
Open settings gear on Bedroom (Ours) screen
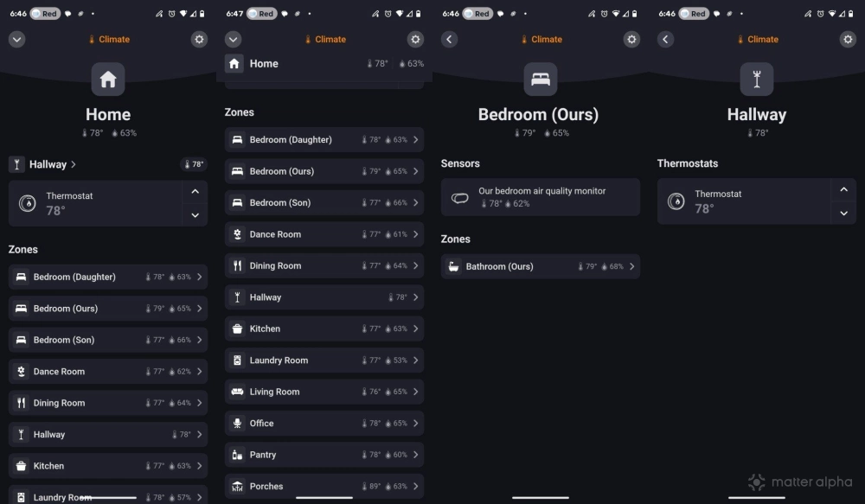pos(631,39)
